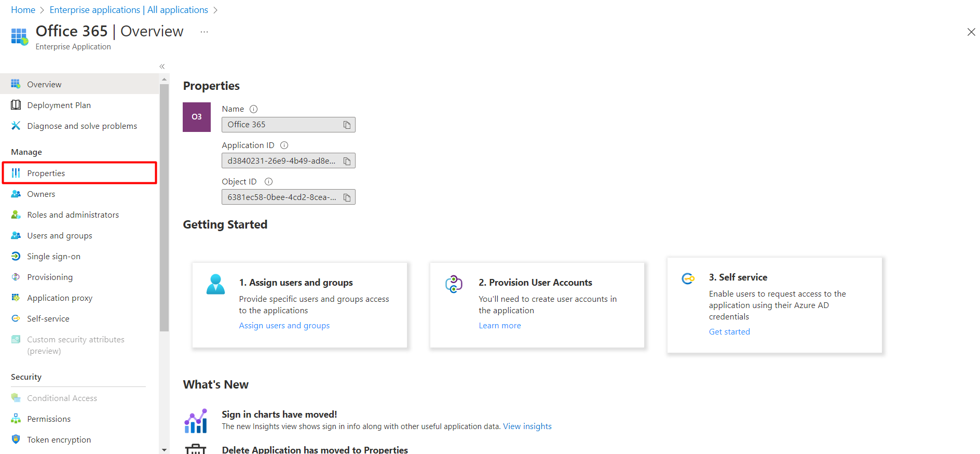Open Provisioning menu item

[x=79, y=277]
